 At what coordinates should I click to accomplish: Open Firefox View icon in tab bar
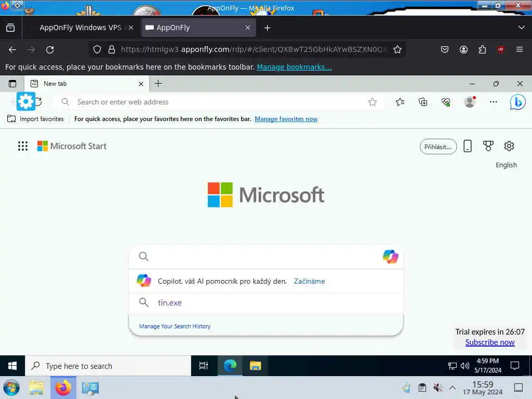point(10,28)
